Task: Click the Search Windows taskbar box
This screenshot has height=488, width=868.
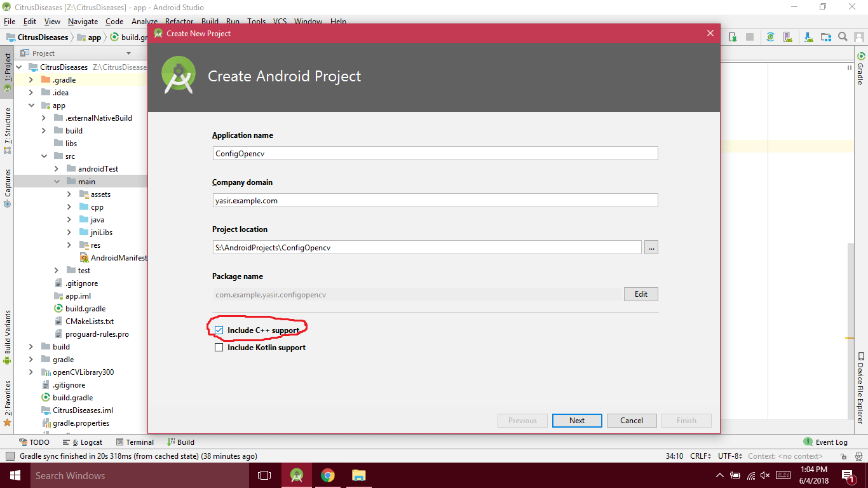Action: 139,475
